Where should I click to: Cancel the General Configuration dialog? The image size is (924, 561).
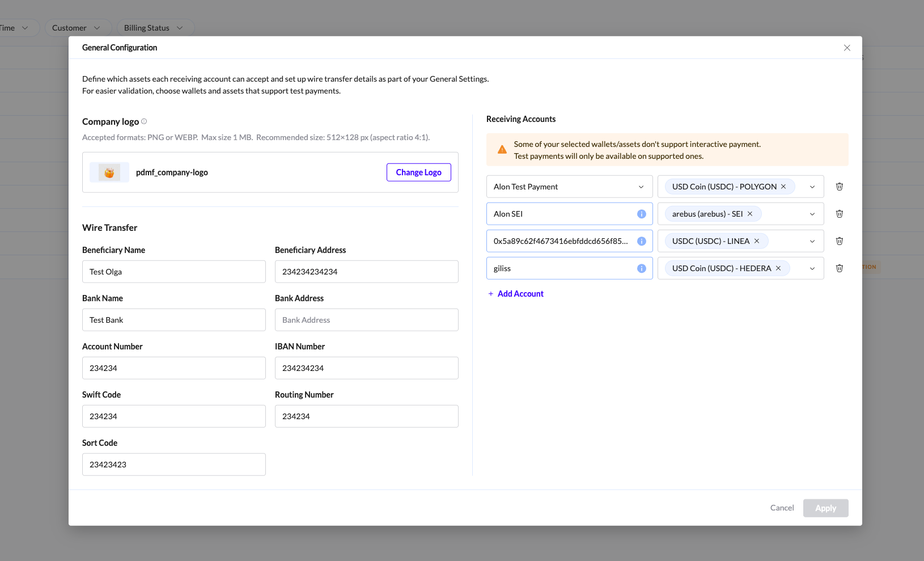(x=782, y=508)
